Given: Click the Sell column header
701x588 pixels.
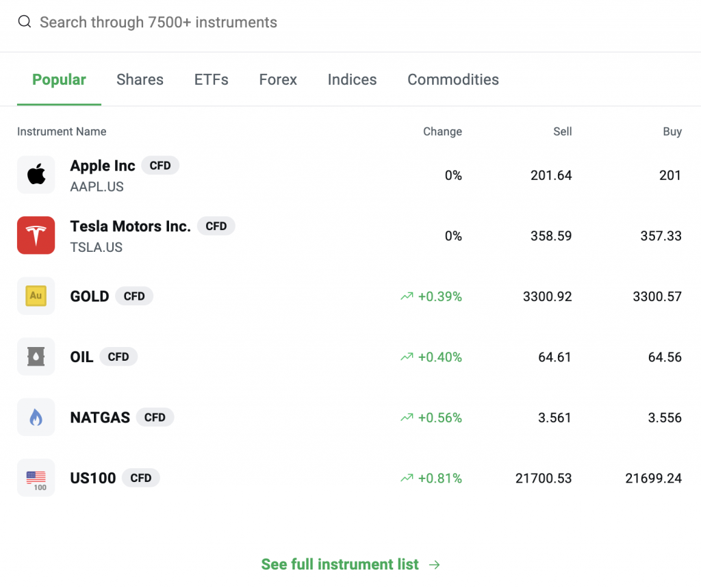Looking at the screenshot, I should coord(563,131).
